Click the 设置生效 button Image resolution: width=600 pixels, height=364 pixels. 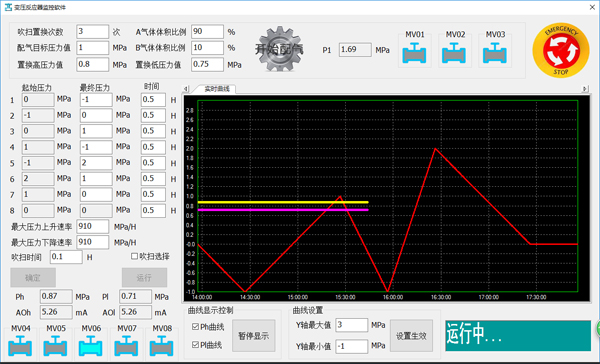411,336
